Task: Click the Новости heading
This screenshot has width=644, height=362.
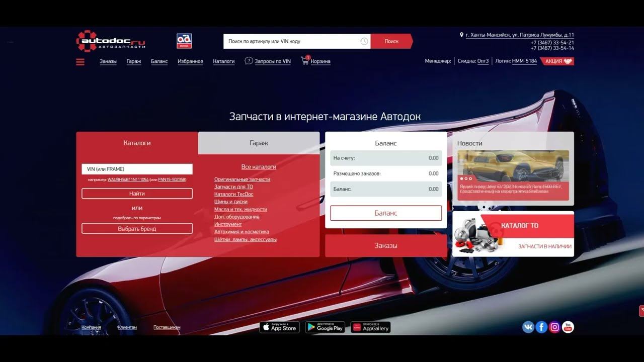Action: coord(470,143)
